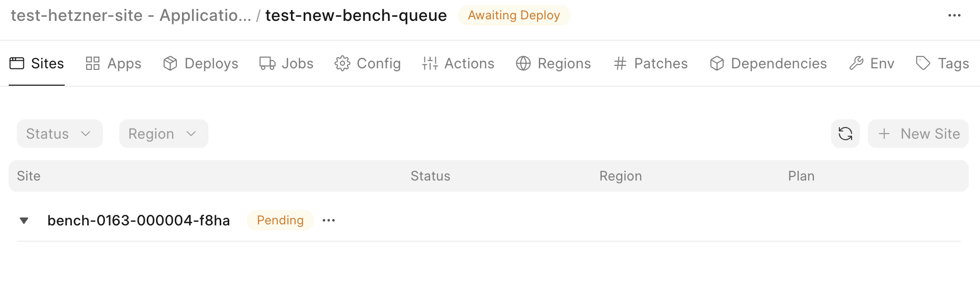Open the three-dot menu in page header
Viewport: 980px width, 282px height.
(x=954, y=16)
